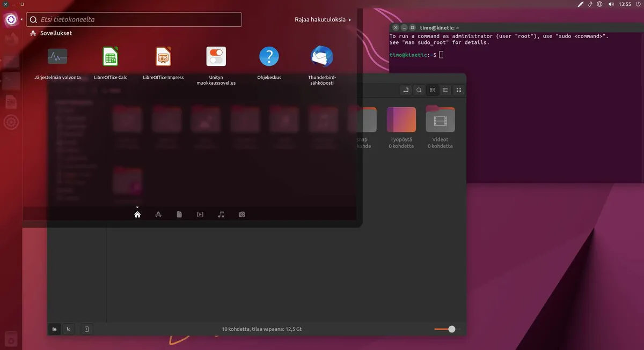Select the snap folder in file manager
The image size is (644, 350).
point(363,128)
